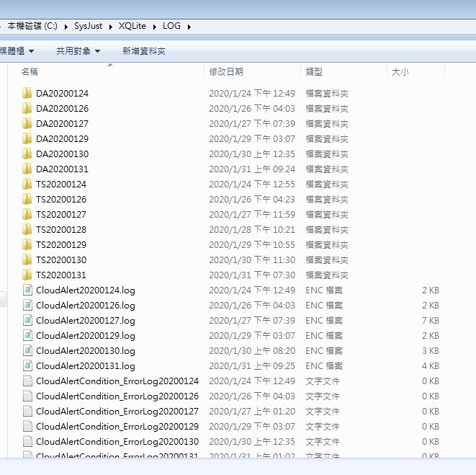Select the TS20200126 folder name
This screenshot has width=476, height=475.
coord(61,199)
